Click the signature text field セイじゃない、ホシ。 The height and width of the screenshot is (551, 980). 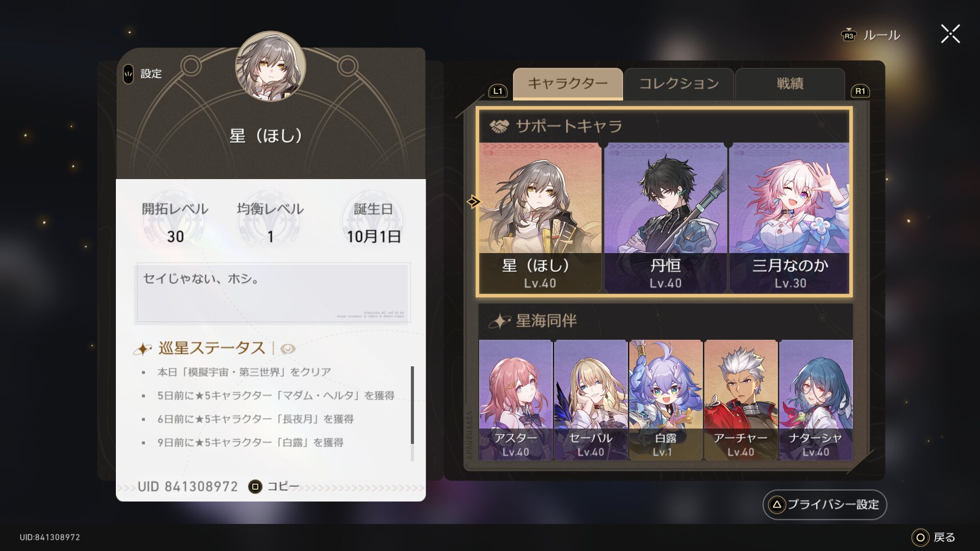(272, 293)
